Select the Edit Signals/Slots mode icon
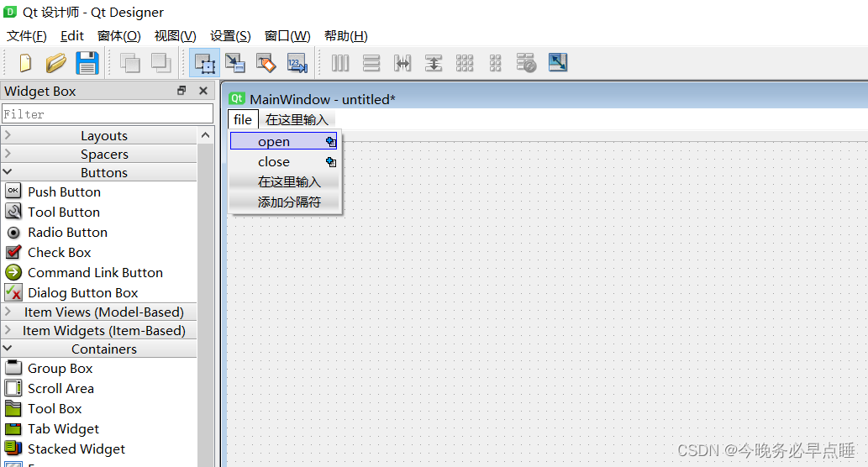 [x=235, y=63]
